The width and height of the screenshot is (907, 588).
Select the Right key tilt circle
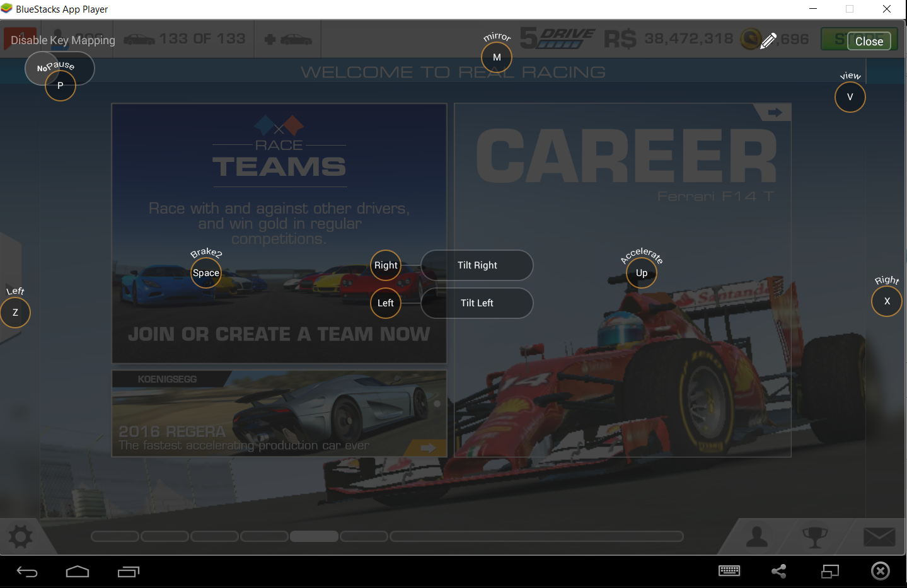tap(386, 265)
